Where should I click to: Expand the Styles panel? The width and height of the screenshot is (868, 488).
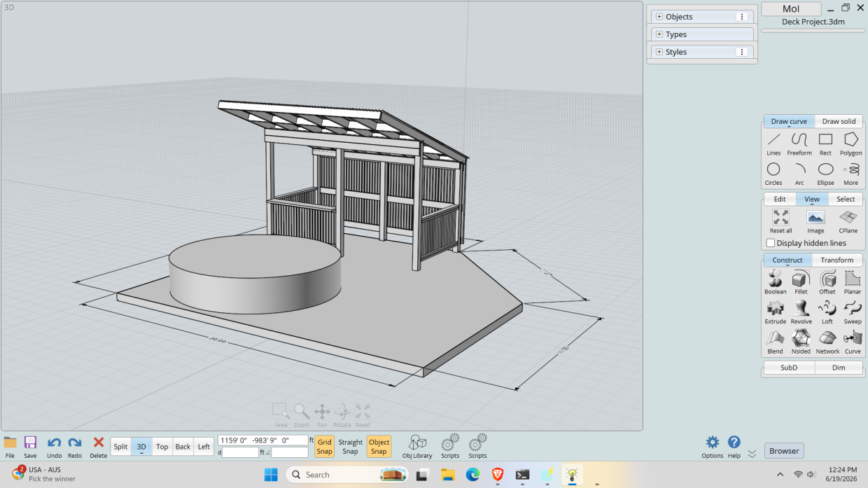click(659, 52)
